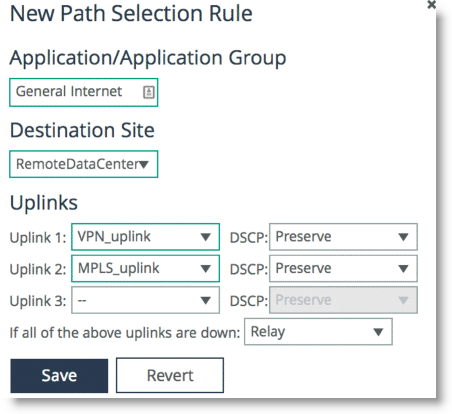
Task: Click the arrow icon on Uplink 1's DSCP Preserve box
Action: tap(403, 237)
